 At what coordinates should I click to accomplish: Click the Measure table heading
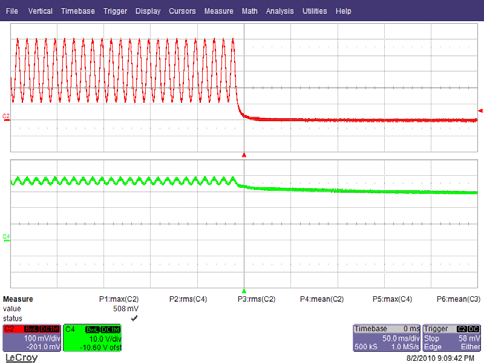click(x=18, y=299)
